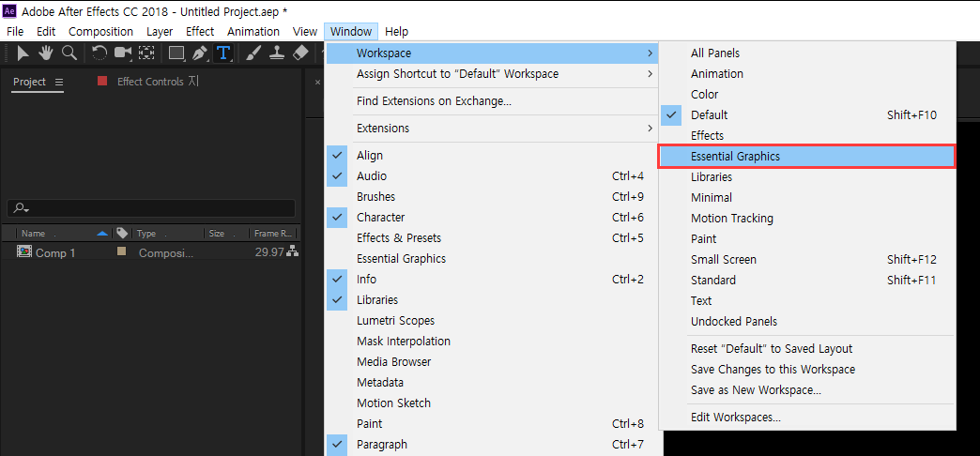
Task: Select the Pan Behind anchor point tool
Action: click(146, 53)
